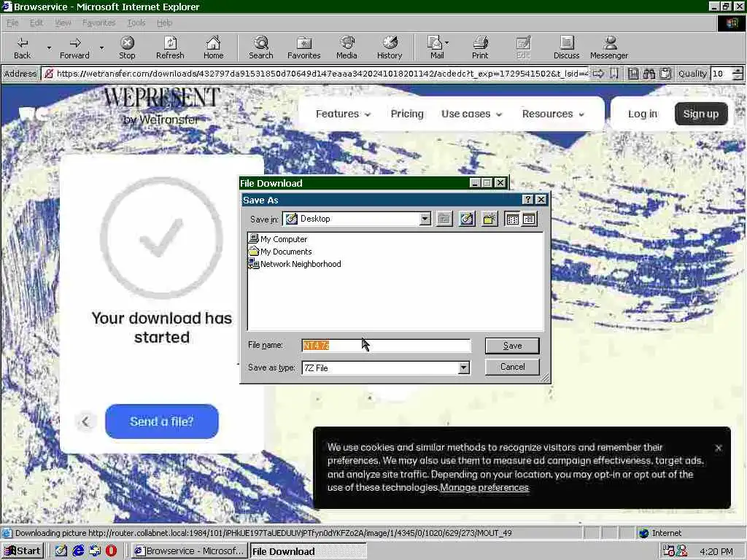Click the Forward toolbar button
Viewport: 747px width, 560px height.
coord(74,47)
